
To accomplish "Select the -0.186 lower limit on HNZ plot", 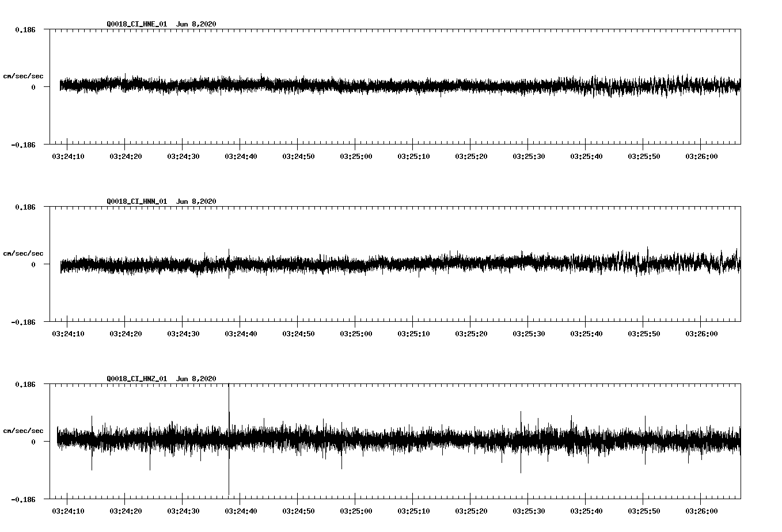I will pos(24,499).
